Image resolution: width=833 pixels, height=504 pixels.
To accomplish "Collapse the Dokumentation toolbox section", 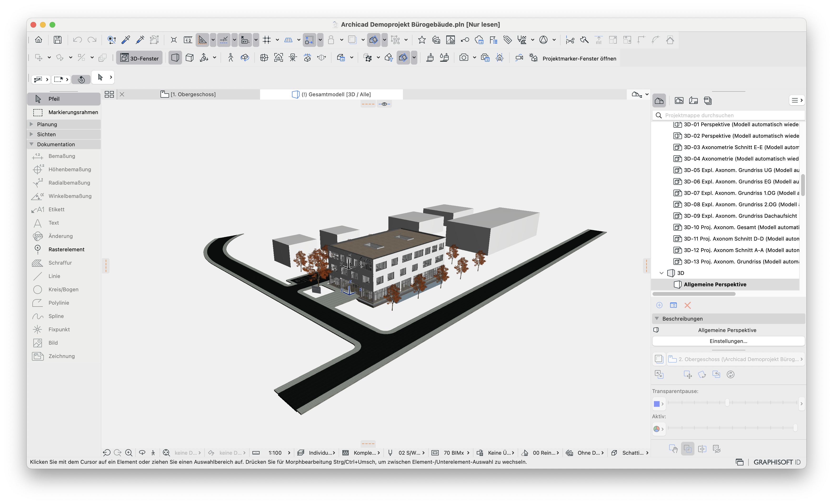I will click(31, 144).
